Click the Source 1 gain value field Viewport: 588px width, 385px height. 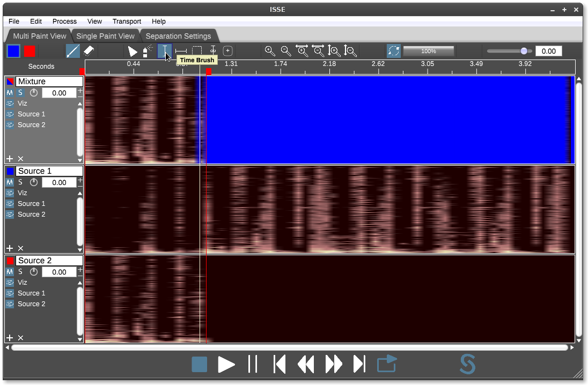click(x=59, y=182)
